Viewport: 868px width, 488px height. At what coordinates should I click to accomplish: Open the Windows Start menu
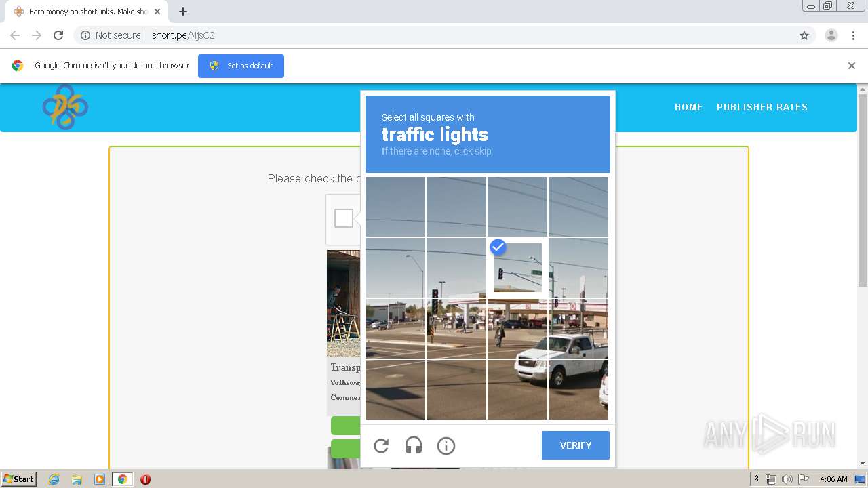click(19, 479)
